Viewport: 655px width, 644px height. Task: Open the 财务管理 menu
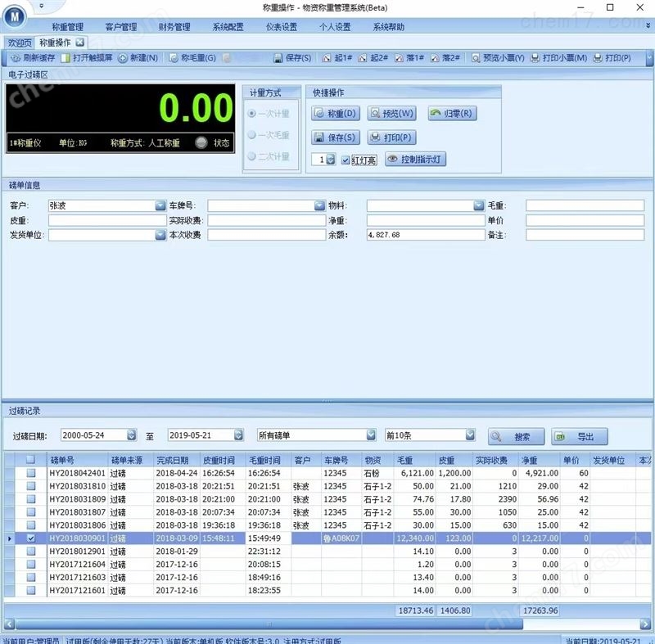coord(173,26)
